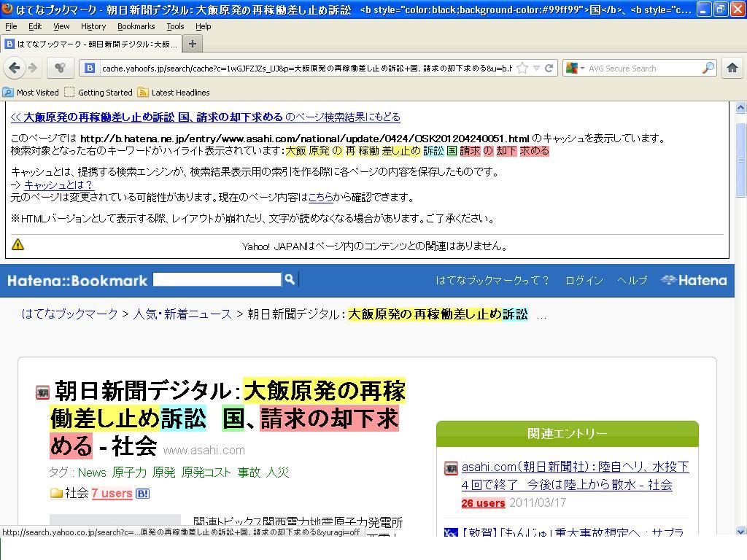
Task: Click the Hatena search magnifier button
Action: coord(290,279)
